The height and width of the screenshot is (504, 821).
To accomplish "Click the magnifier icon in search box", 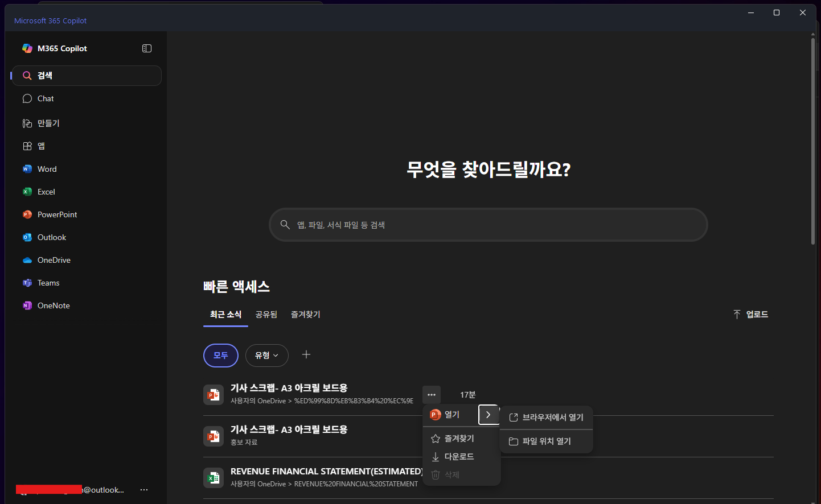I will (285, 225).
